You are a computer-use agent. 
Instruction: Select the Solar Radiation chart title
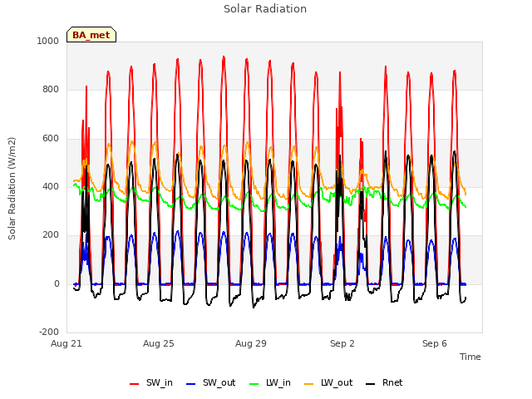pos(265,9)
